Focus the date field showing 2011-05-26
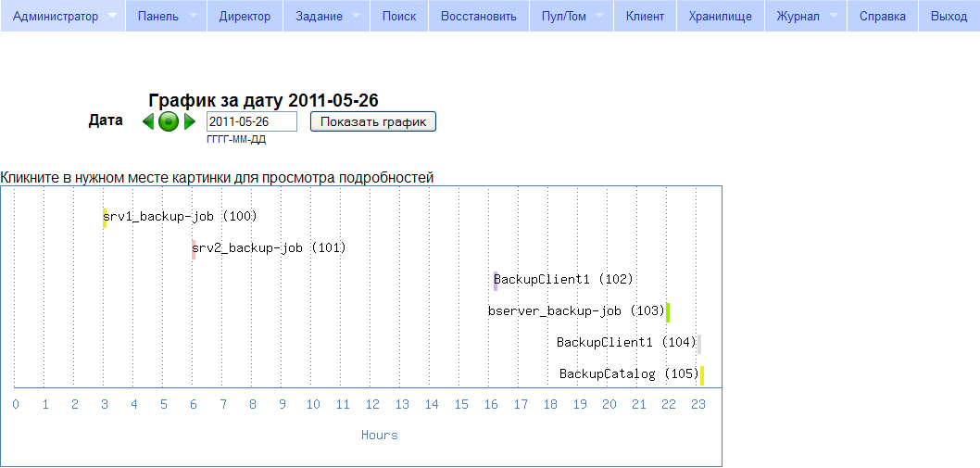 [x=251, y=121]
